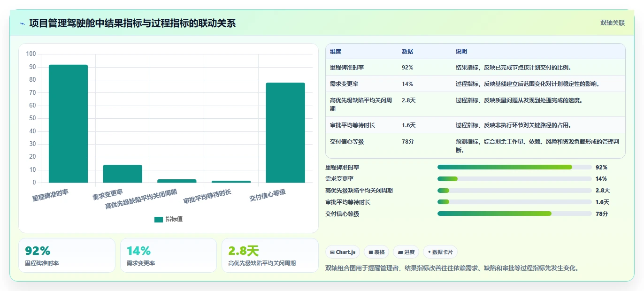The image size is (644, 291).
Task: Click the 14% data card
Action: [x=169, y=255]
